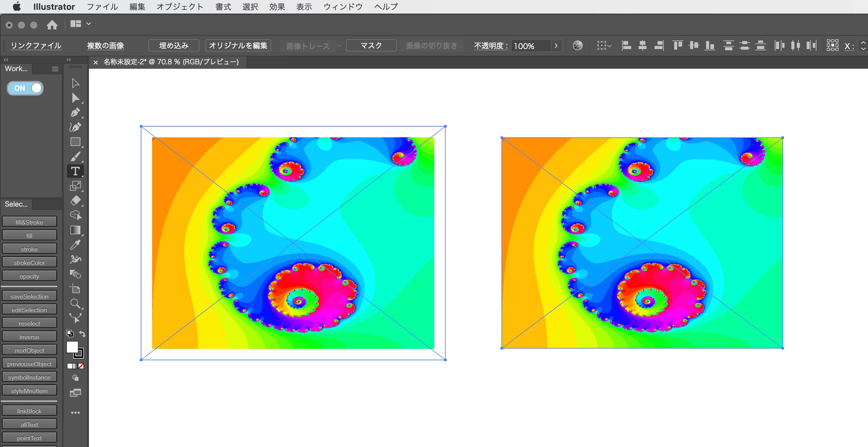Image resolution: width=868 pixels, height=447 pixels.
Task: Click the Recolor Artwork color wheel icon
Action: click(578, 45)
